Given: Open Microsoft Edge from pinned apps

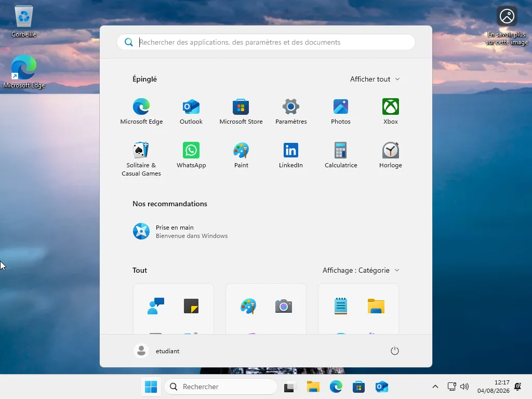Looking at the screenshot, I should click(141, 112).
